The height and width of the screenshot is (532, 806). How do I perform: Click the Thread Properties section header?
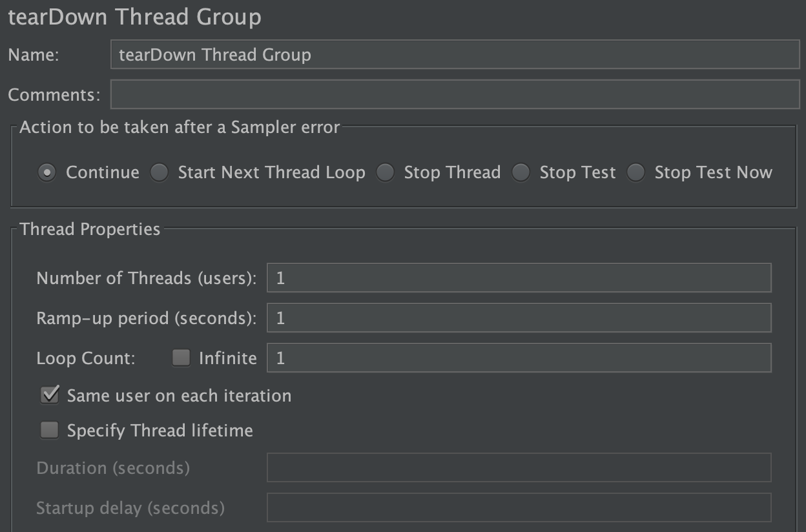[90, 229]
